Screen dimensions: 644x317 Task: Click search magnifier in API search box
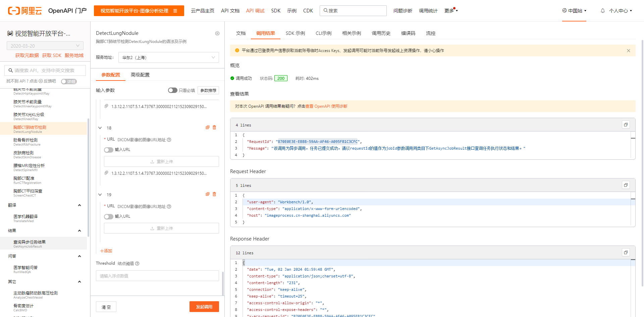click(x=11, y=70)
